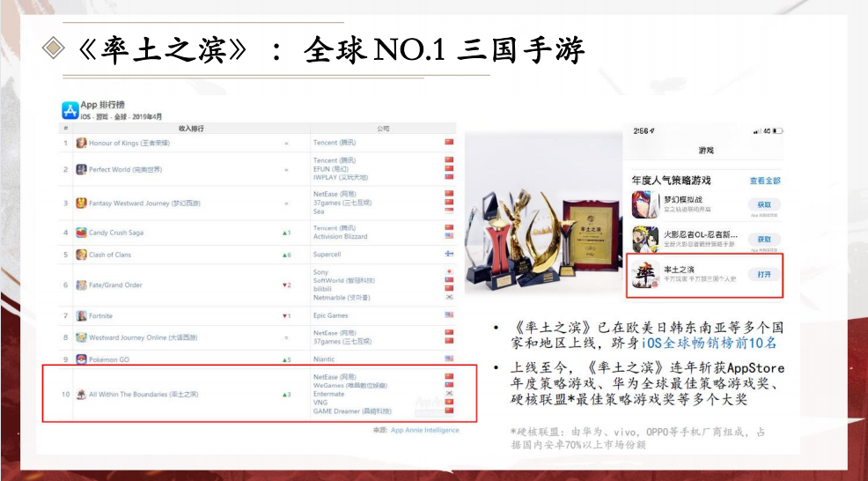This screenshot has height=481, width=868.
Task: Click the 收入排行 column header
Action: (x=191, y=129)
